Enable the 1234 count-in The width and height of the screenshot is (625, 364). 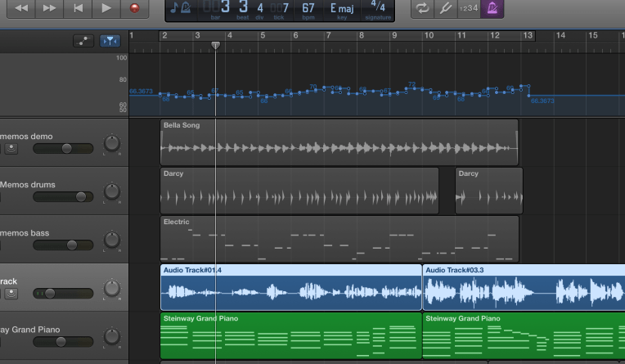(x=470, y=8)
